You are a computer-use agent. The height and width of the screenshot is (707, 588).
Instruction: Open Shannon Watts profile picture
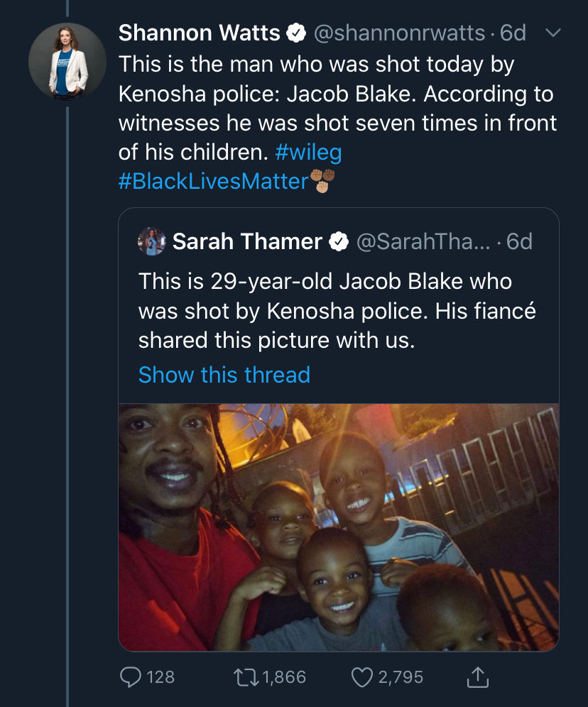click(67, 62)
